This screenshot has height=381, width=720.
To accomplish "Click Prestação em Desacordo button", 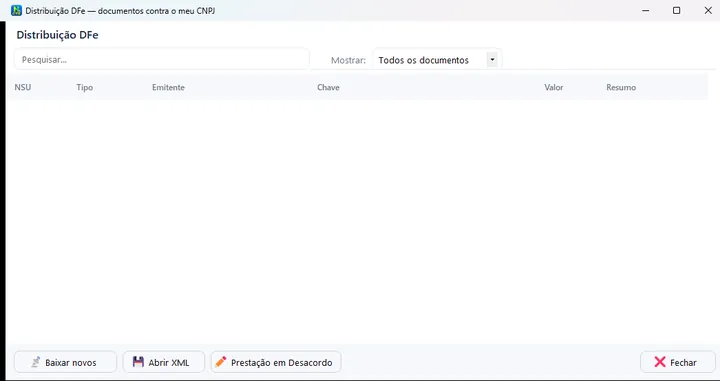I will pos(276,362).
